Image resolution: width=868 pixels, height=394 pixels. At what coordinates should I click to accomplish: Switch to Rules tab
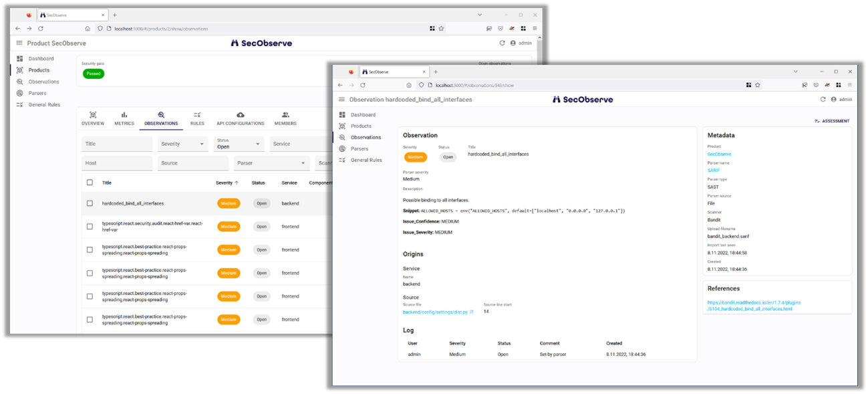[197, 119]
